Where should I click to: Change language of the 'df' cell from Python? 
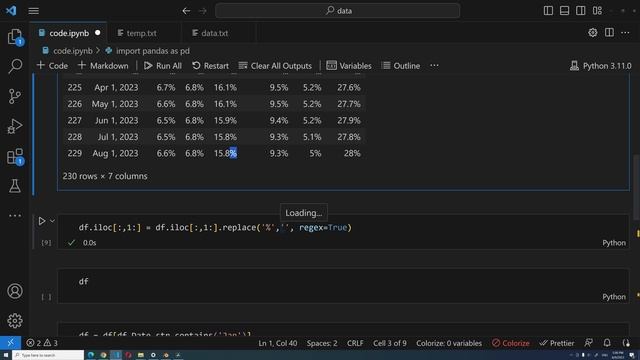pyautogui.click(x=614, y=297)
